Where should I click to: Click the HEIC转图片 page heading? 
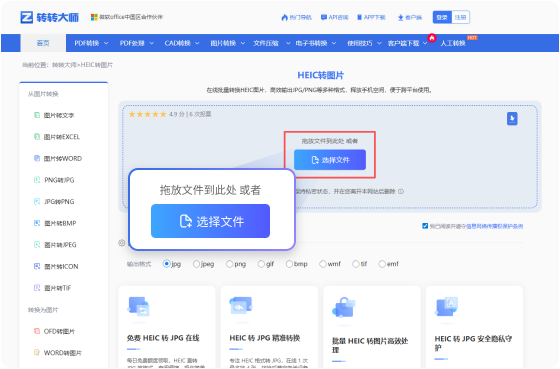pos(320,75)
